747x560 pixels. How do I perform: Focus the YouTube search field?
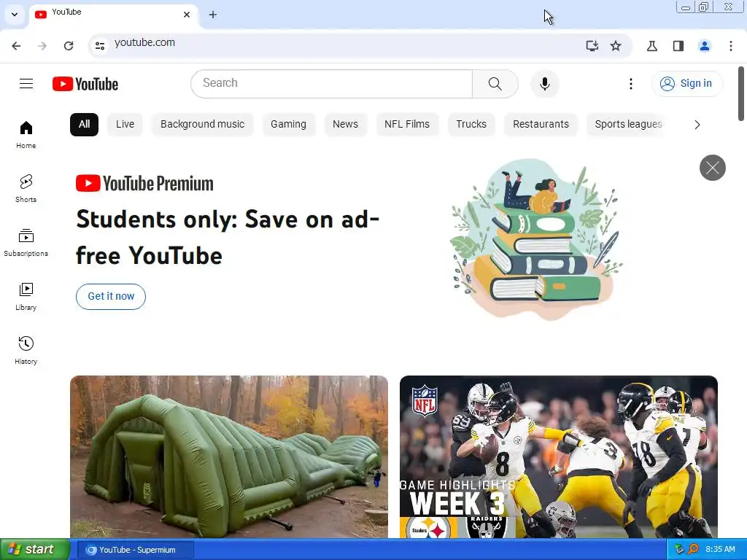pos(332,84)
